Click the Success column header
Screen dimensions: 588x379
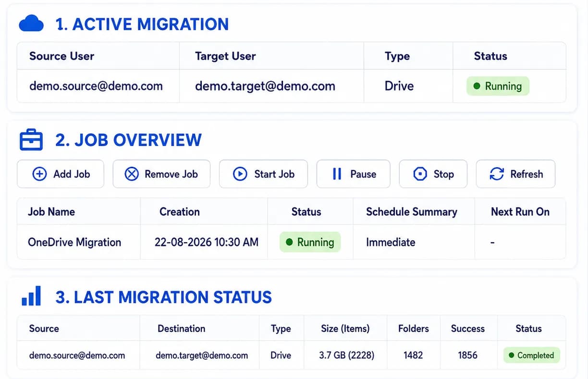468,329
